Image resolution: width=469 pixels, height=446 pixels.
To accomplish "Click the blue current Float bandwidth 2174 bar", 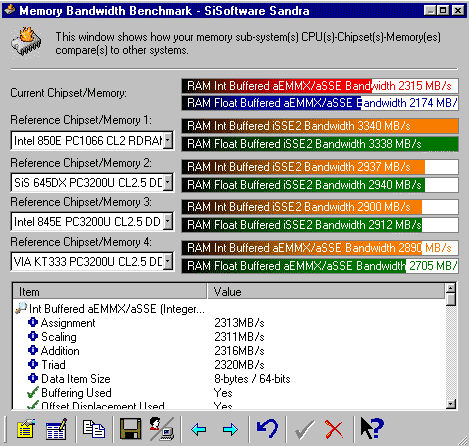I will [x=320, y=103].
